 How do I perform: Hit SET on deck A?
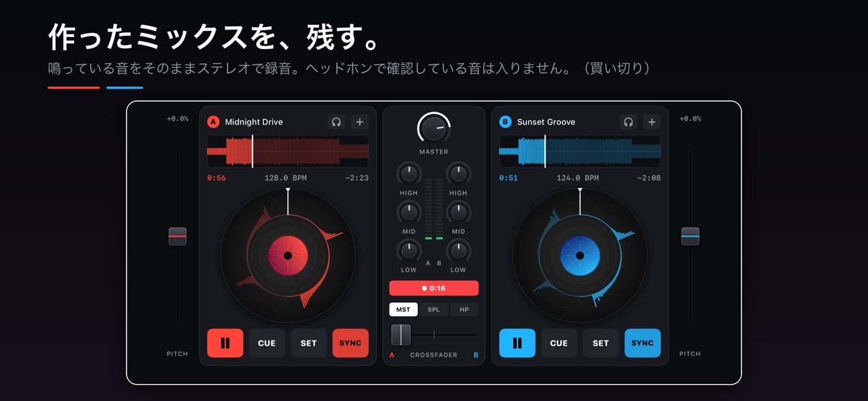(309, 343)
